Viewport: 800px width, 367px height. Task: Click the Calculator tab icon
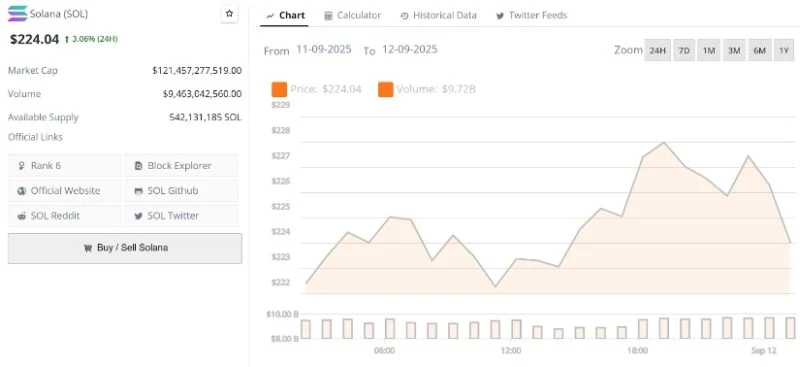[x=329, y=16]
